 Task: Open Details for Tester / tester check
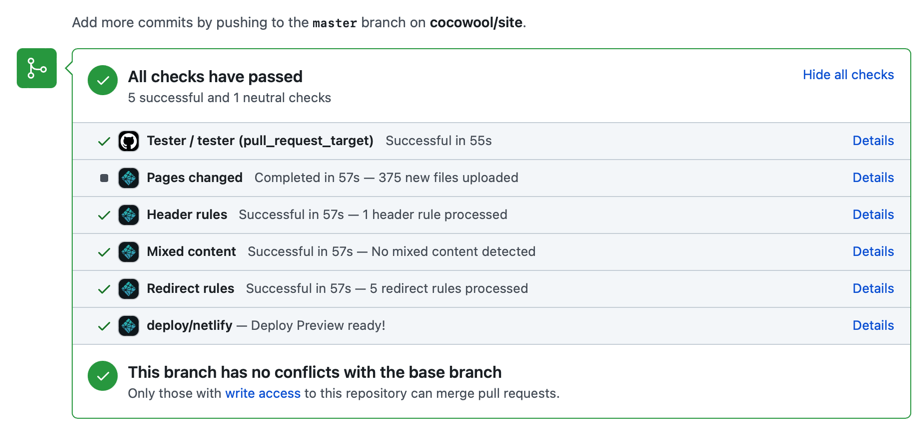(x=873, y=141)
